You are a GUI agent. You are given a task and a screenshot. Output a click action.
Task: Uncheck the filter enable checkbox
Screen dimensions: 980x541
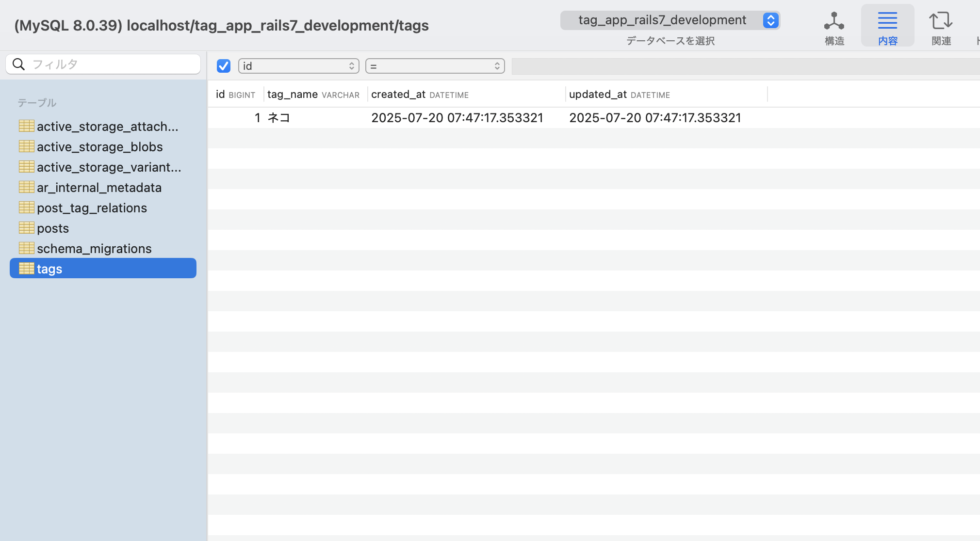(x=224, y=66)
